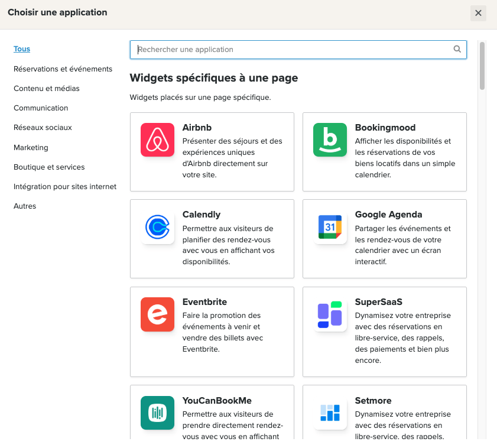The height and width of the screenshot is (448, 497).
Task: Click the Airbnb app icon
Action: tap(158, 140)
